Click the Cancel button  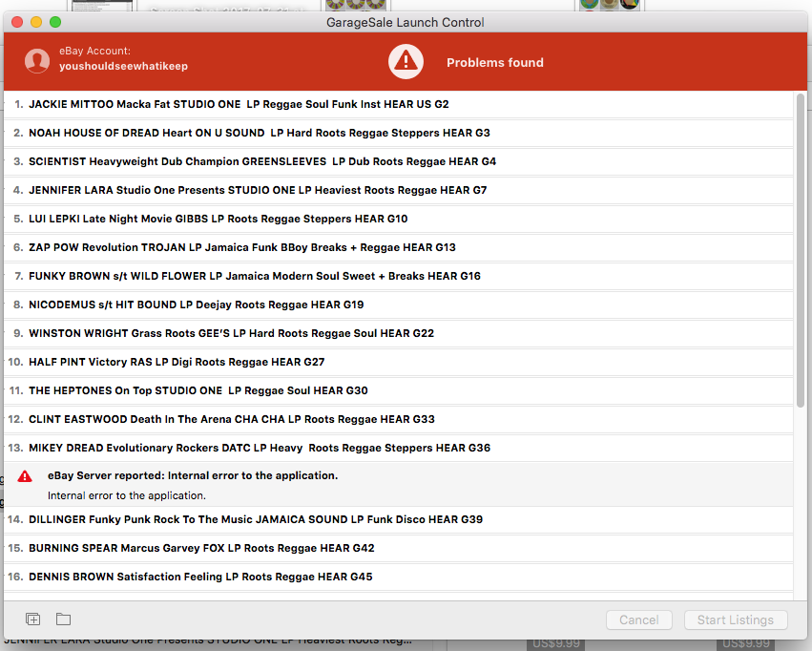coord(639,619)
